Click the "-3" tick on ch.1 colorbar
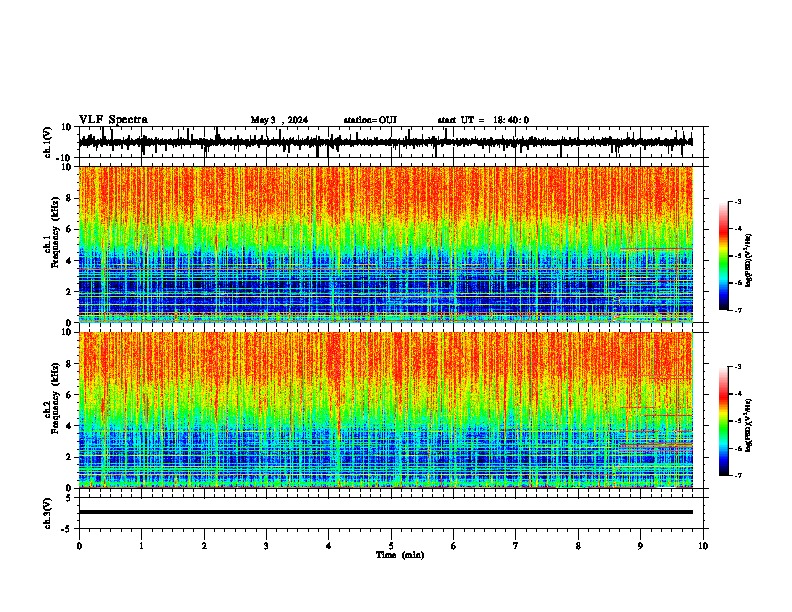The width and height of the screenshot is (792, 612). pyautogui.click(x=737, y=201)
